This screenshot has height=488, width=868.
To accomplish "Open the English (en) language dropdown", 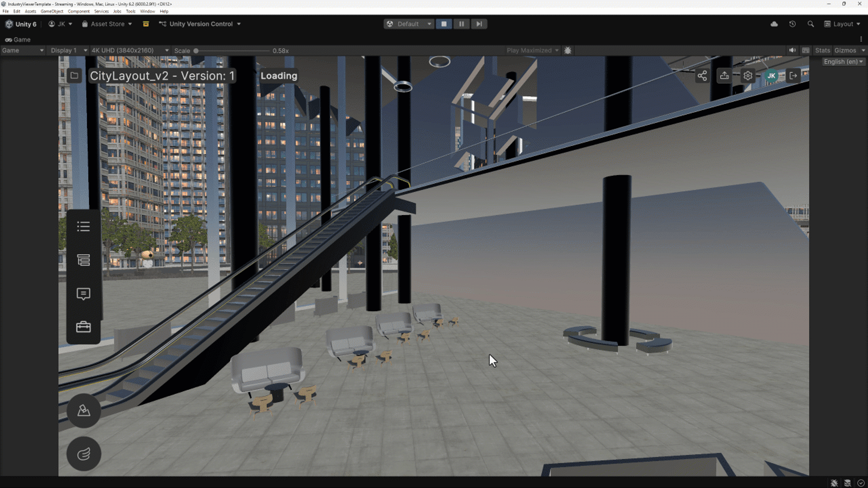I will click(x=843, y=62).
